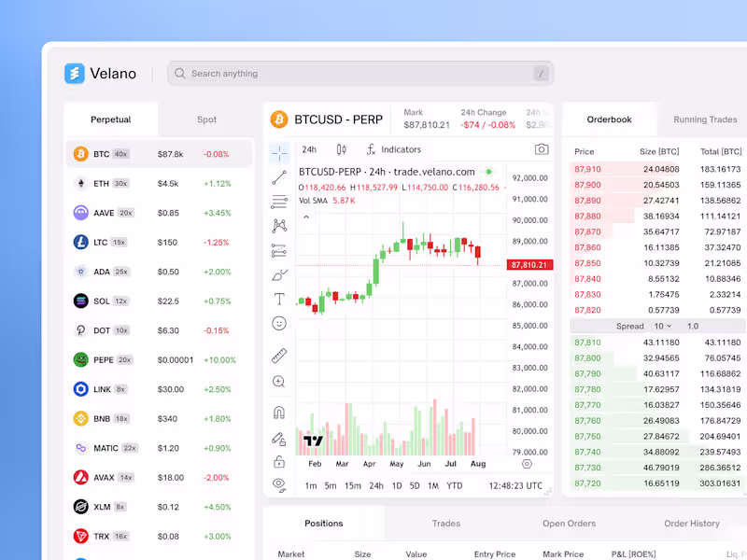Click the Search anything input field
This screenshot has height=560, width=747.
[360, 73]
